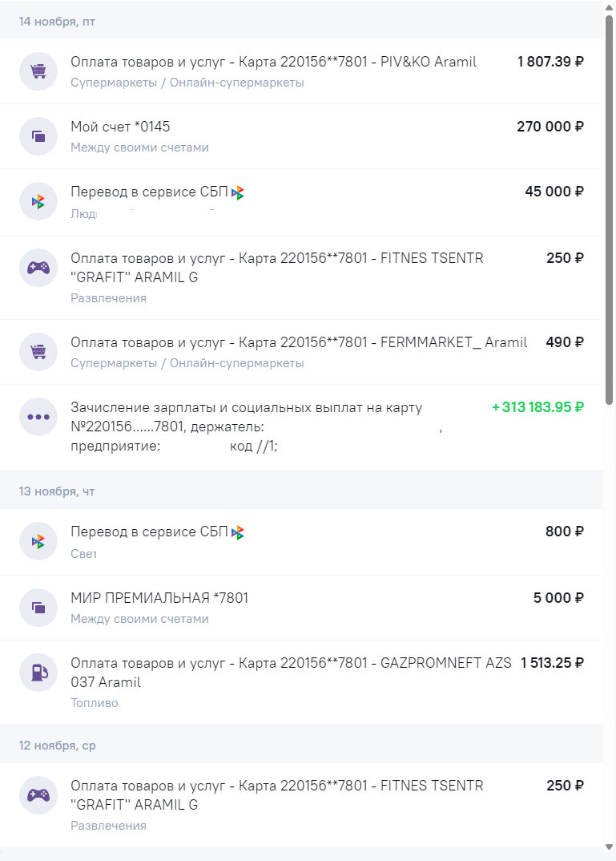This screenshot has width=616, height=861.
Task: Click the gamepad icon on the 12 ноября FITNES TSENTR payment
Action: 38,794
